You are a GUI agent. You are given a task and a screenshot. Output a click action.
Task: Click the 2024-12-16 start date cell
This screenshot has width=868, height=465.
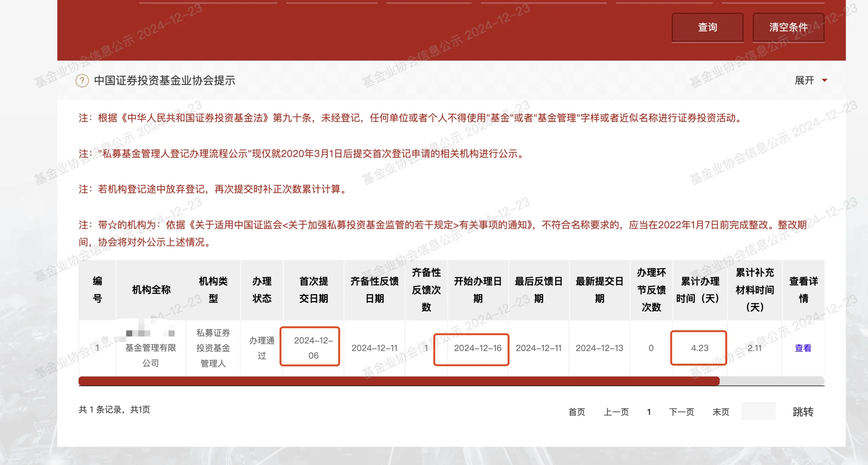[478, 348]
